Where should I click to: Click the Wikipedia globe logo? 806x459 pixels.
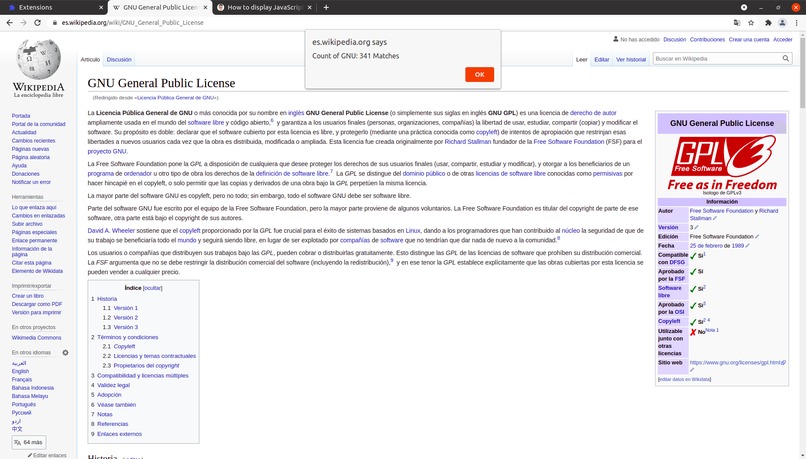coord(39,60)
